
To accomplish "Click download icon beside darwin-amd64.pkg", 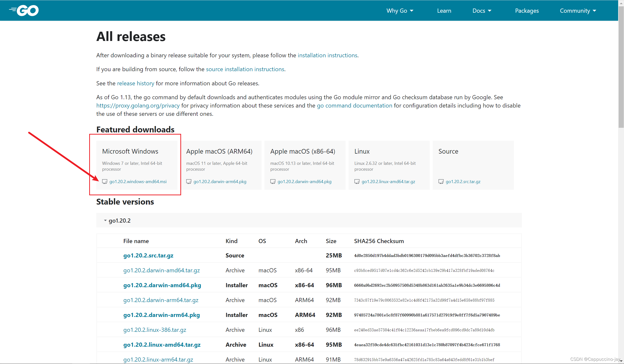I will pyautogui.click(x=273, y=181).
